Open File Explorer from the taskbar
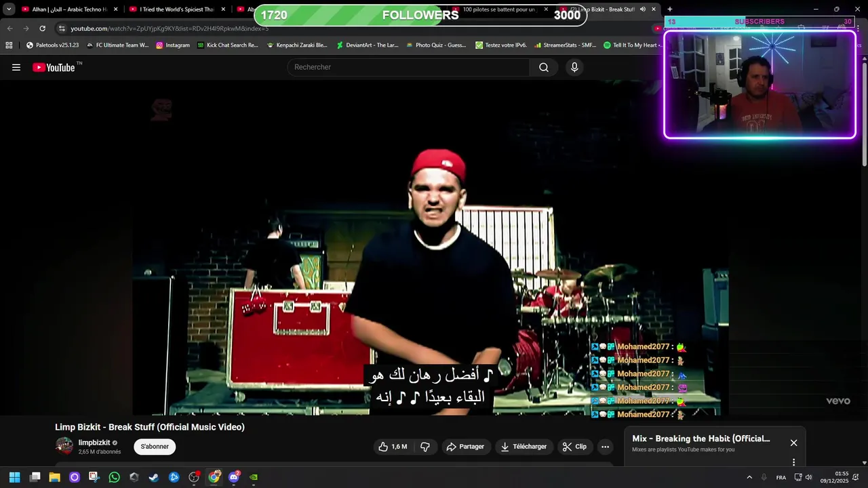The height and width of the screenshot is (488, 868). (x=55, y=477)
